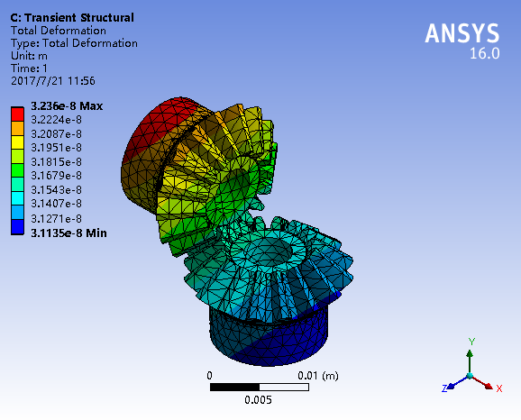Click the dark blue legend color band

(x=17, y=227)
